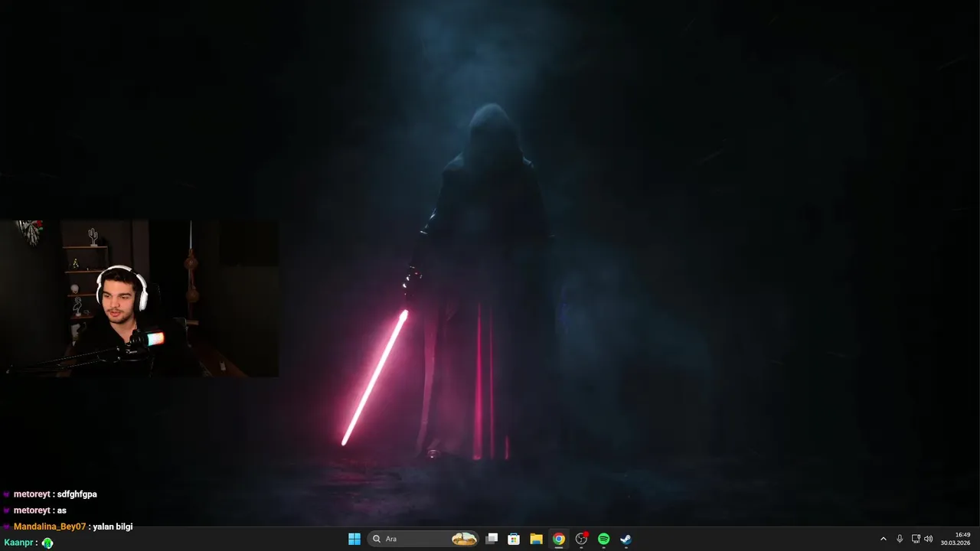Screen dimensions: 980x551
Task: Click chat message 'sdfghfgpa' from metoreyt
Action: coord(77,494)
